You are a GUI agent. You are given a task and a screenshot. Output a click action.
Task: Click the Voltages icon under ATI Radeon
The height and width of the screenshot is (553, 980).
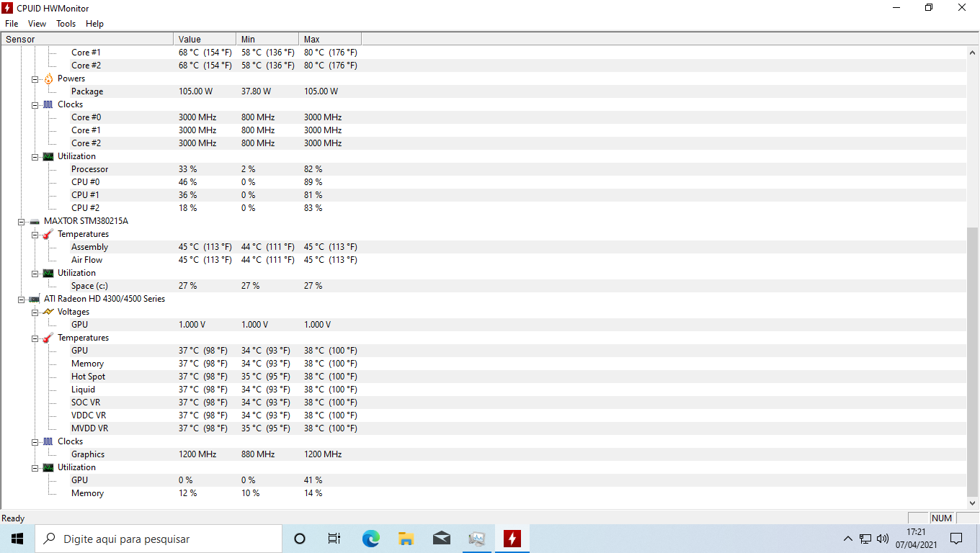(x=48, y=312)
